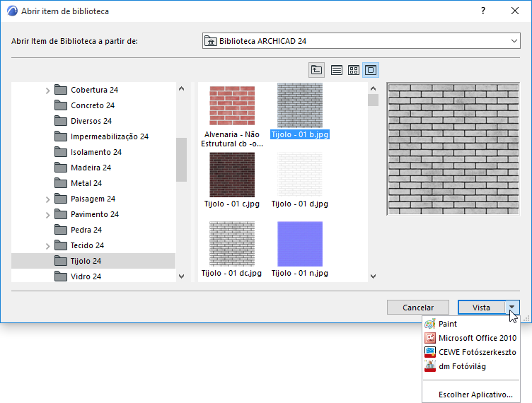The width and height of the screenshot is (532, 403).
Task: Select the Tijolo - 01 d.jpg thumbnail
Action: point(300,175)
